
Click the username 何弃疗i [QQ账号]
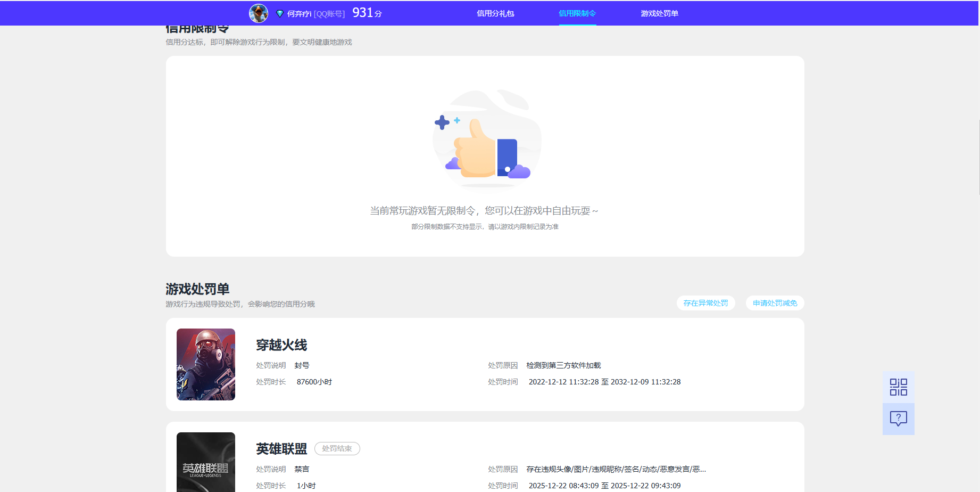tap(317, 13)
